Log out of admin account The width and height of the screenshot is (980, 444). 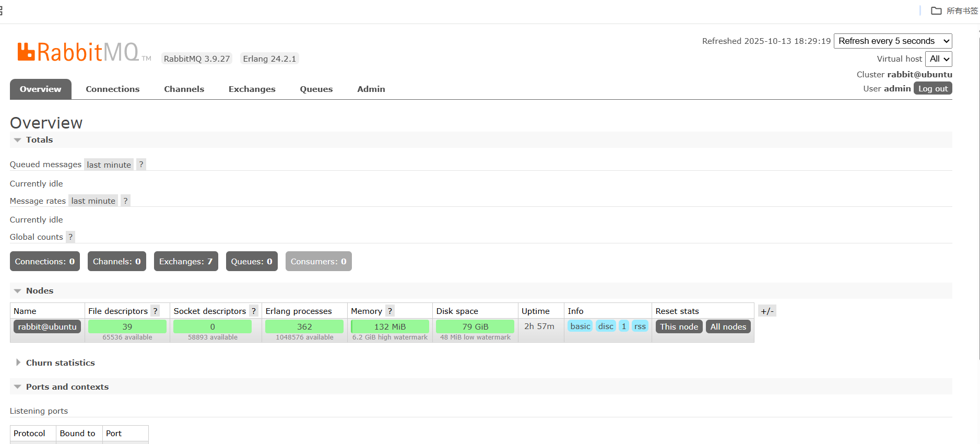(x=933, y=88)
